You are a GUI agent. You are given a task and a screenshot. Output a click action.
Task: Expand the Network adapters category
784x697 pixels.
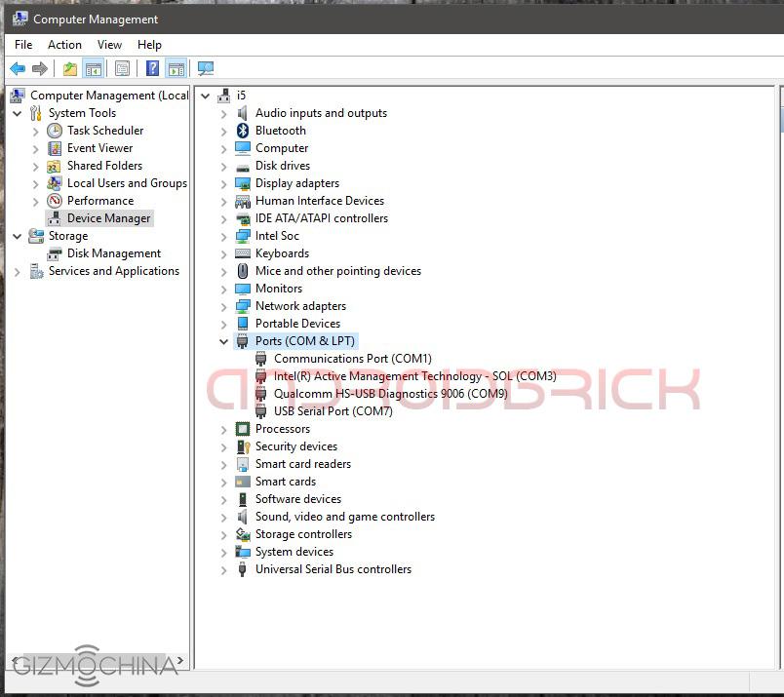[x=223, y=307]
